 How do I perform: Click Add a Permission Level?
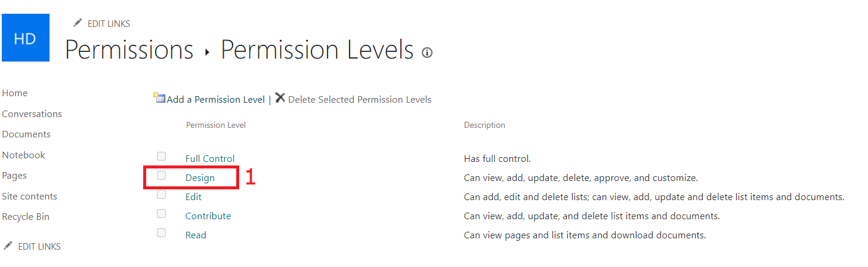tap(215, 100)
